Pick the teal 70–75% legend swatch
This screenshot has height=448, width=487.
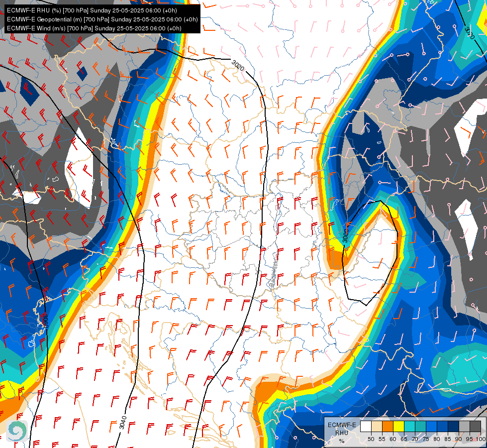(x=420, y=427)
